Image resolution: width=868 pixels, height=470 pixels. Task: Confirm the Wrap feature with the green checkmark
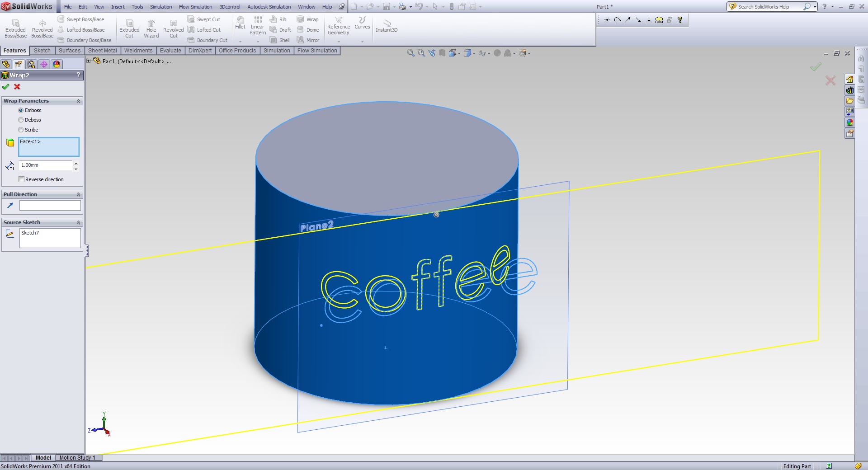click(5, 87)
